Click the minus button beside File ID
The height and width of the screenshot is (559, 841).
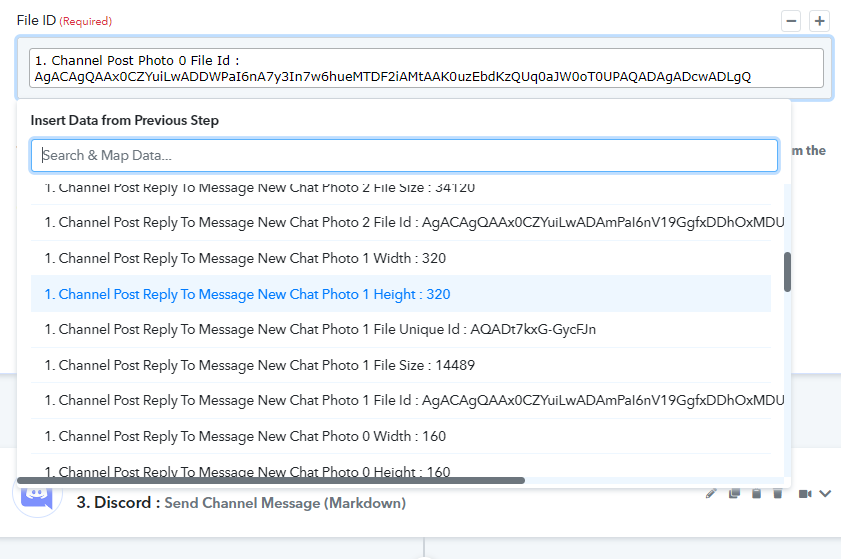click(x=791, y=21)
